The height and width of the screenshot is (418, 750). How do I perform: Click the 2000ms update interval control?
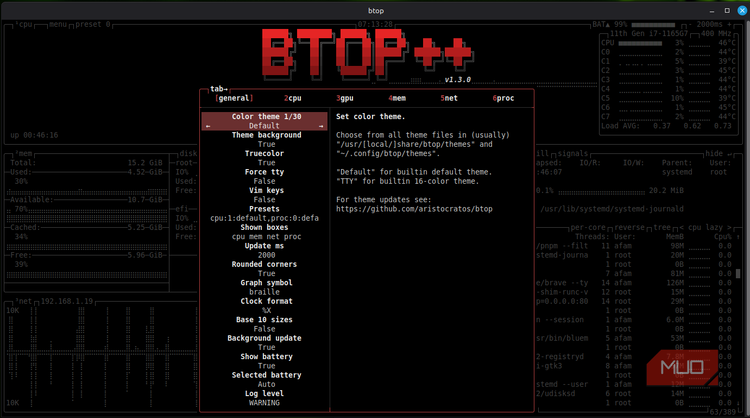click(x=710, y=24)
